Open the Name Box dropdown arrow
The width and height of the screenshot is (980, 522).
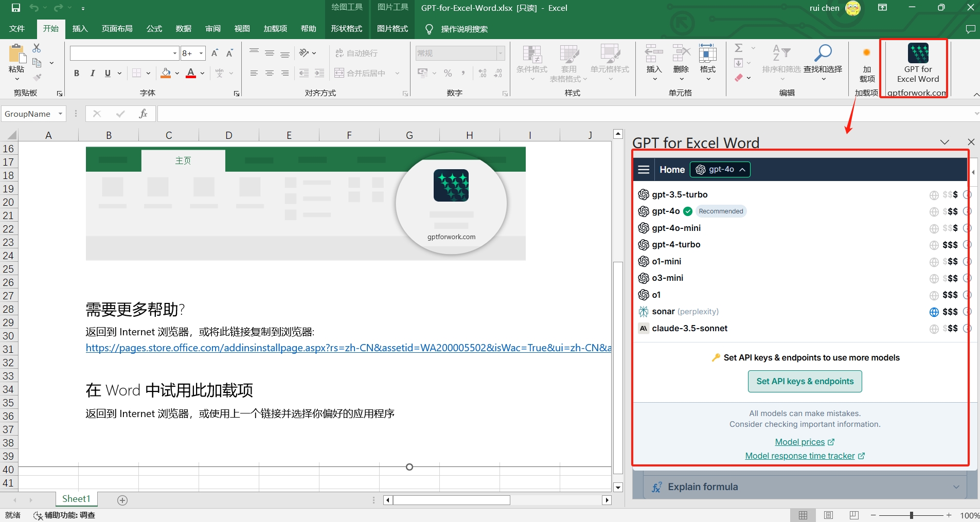click(x=60, y=114)
